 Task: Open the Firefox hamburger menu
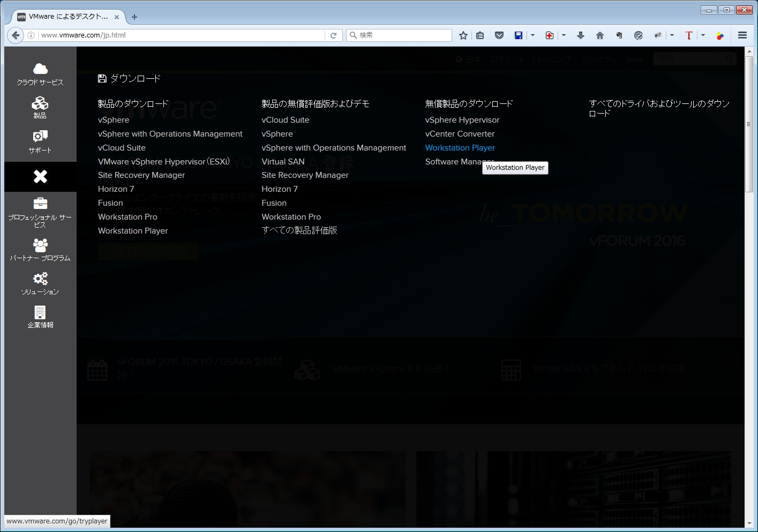coord(742,35)
